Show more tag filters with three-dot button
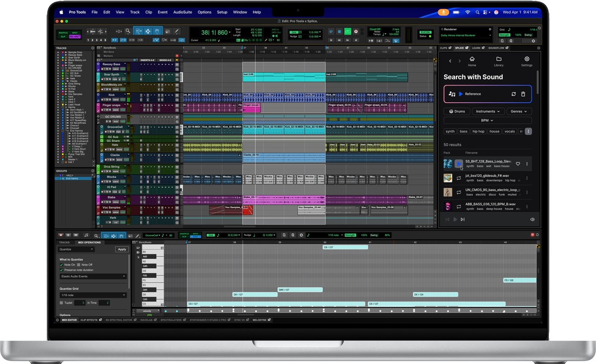596x364 pixels. pyautogui.click(x=528, y=131)
